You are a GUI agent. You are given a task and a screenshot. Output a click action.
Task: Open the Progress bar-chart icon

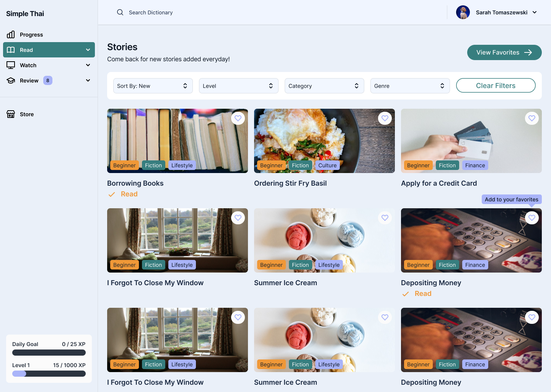[x=11, y=34]
